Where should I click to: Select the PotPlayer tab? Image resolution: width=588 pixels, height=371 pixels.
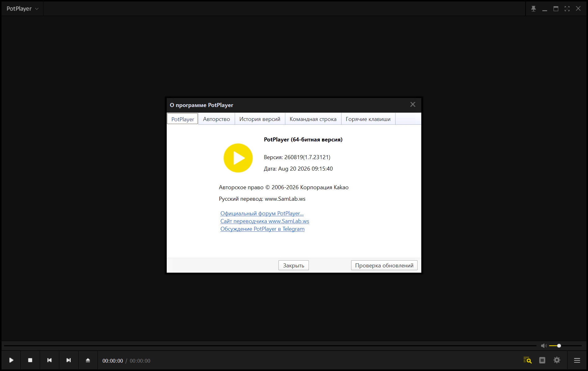(183, 119)
